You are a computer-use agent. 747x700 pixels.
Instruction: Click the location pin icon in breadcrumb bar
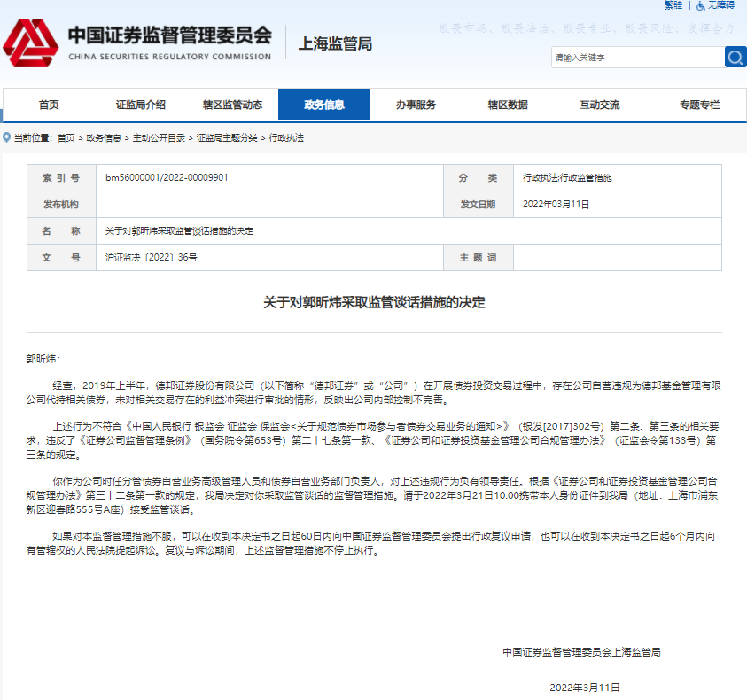click(7, 138)
